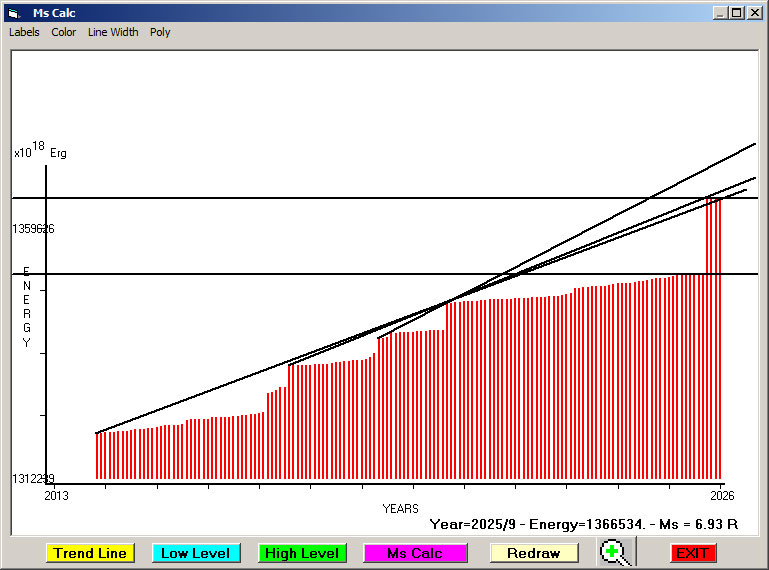
Task: Close the Ms Calc window
Action: [x=754, y=12]
